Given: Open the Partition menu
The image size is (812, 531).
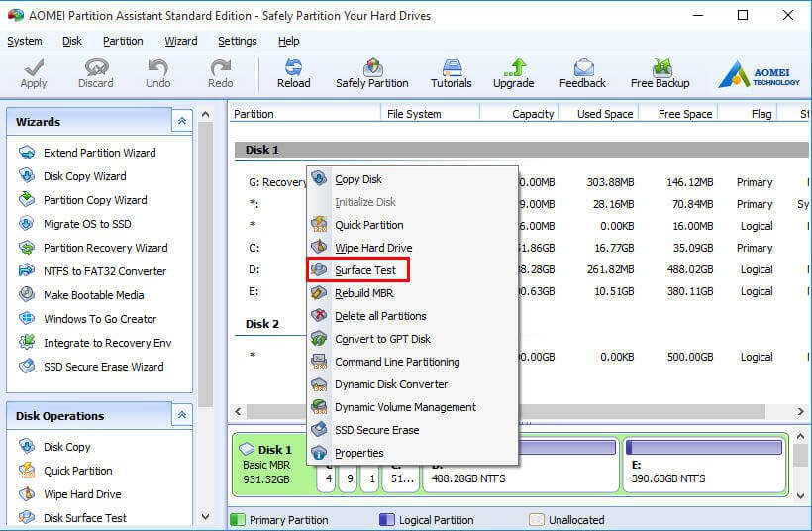Looking at the screenshot, I should click(123, 41).
